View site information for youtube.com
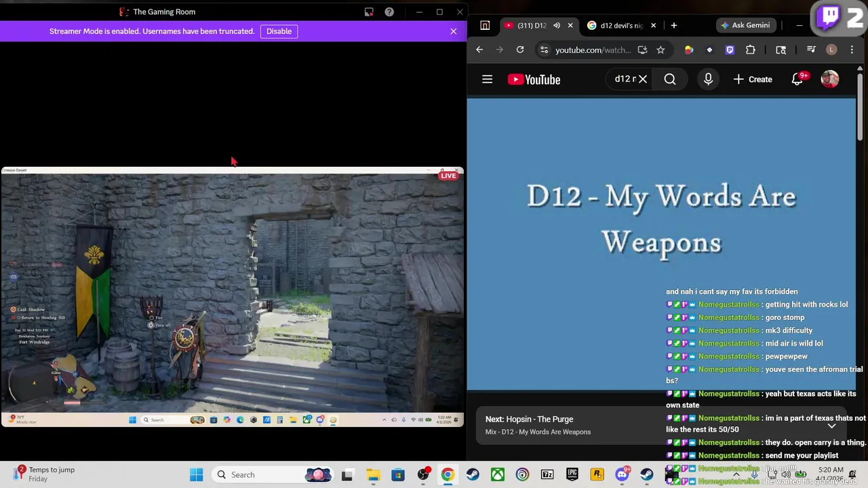 544,49
